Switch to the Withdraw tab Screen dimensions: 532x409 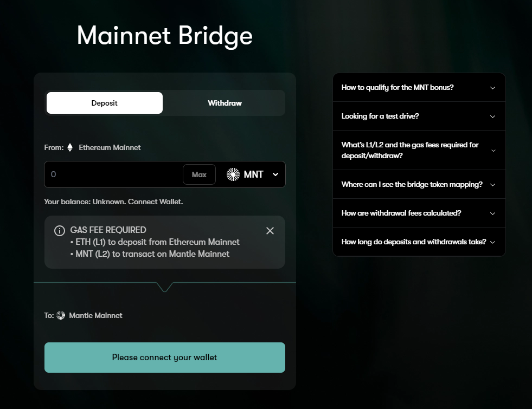click(x=225, y=103)
